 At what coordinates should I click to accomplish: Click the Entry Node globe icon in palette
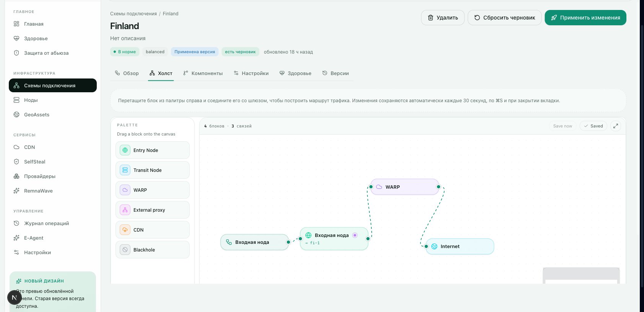click(125, 150)
